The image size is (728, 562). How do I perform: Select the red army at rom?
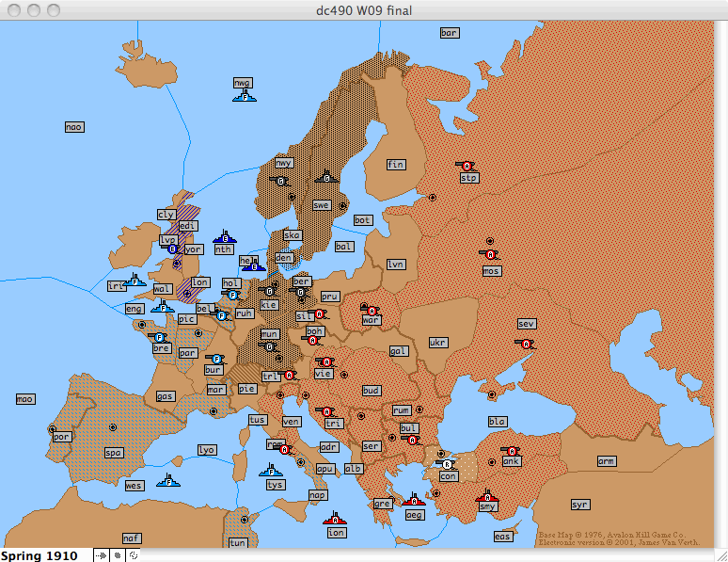pos(285,450)
